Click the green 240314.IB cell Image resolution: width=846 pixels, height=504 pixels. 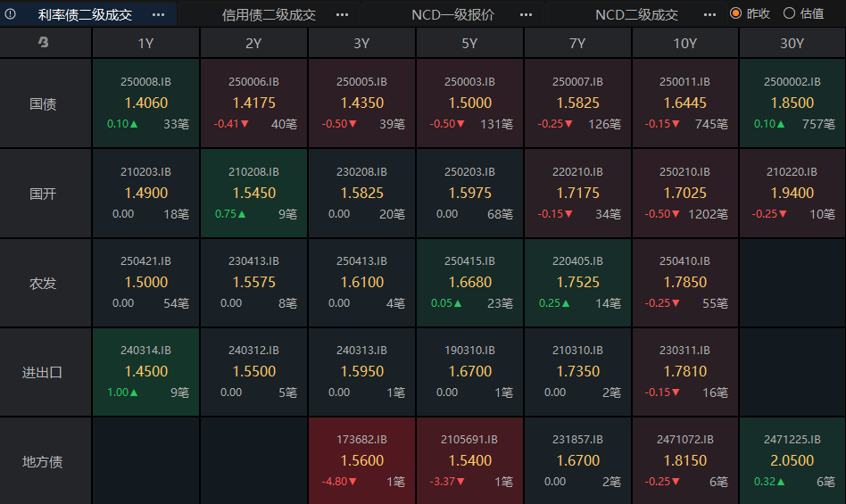(145, 372)
